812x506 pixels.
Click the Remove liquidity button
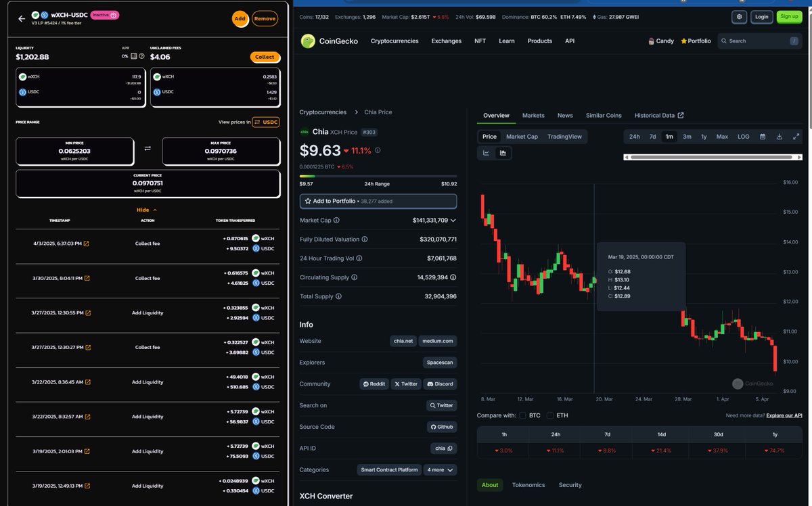tap(265, 19)
